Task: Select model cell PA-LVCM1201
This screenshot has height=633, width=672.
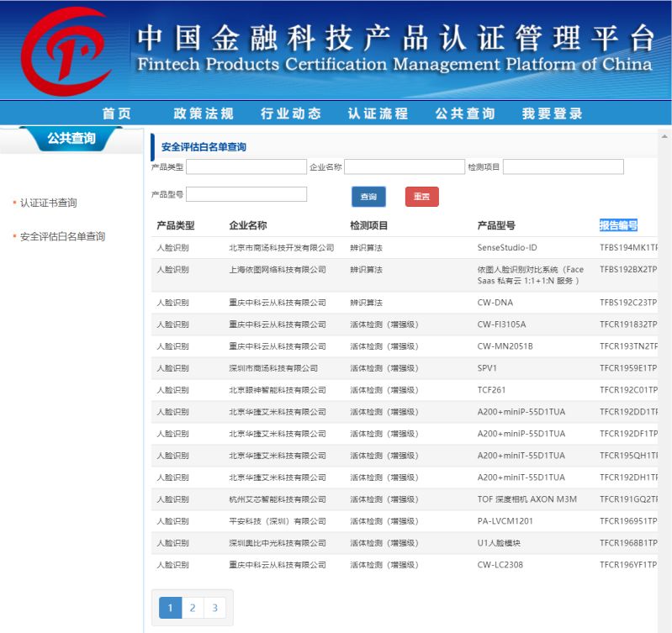Action: pos(505,521)
